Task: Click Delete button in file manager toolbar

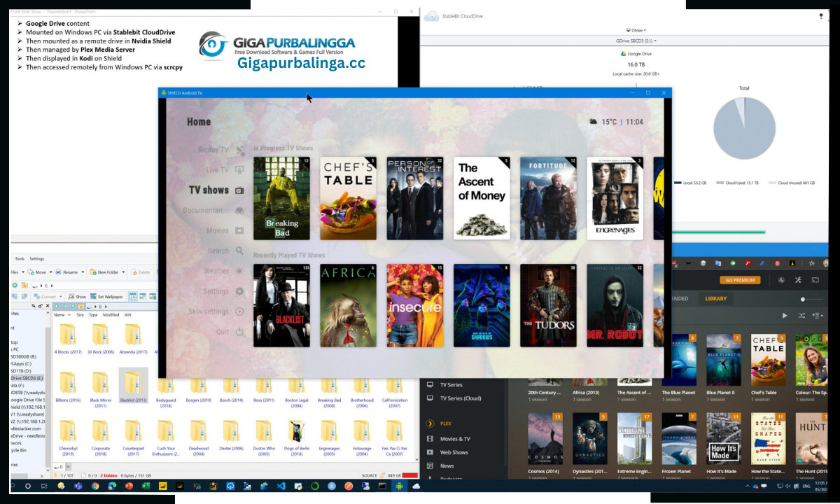Action: coord(141,272)
